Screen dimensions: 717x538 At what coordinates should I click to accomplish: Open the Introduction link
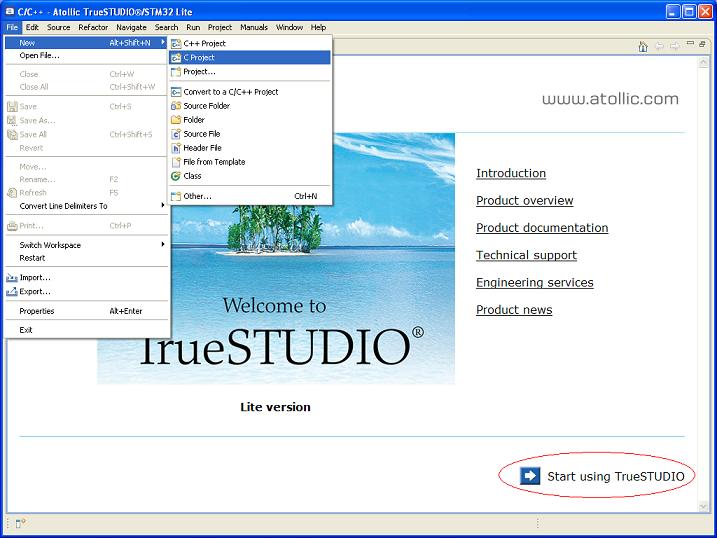coord(511,173)
